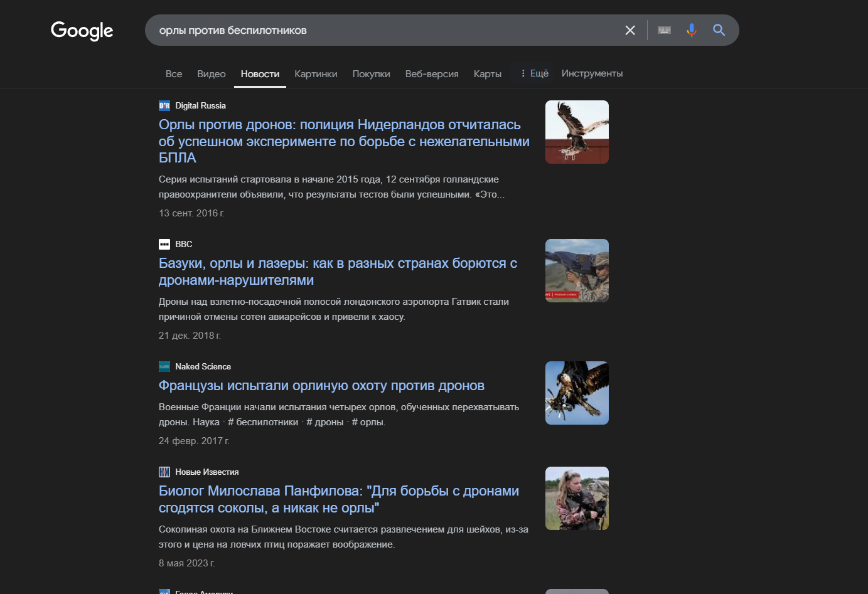The width and height of the screenshot is (868, 594).
Task: Click the Новые Известия source favicon
Action: click(x=164, y=472)
